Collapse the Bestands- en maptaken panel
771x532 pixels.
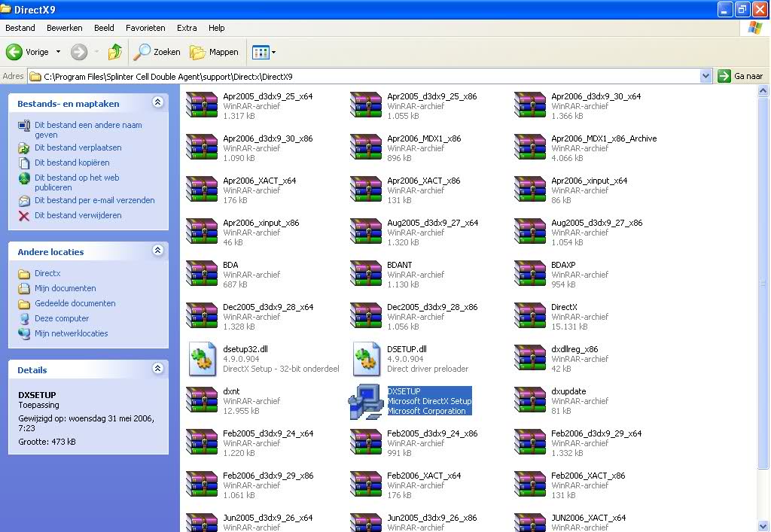(157, 103)
